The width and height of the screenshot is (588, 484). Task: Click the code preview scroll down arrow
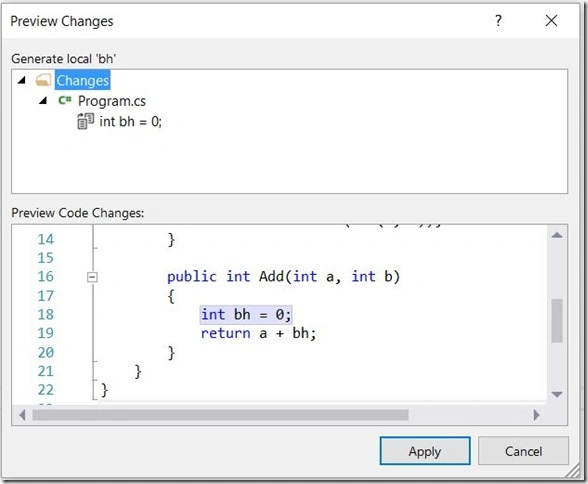(557, 394)
